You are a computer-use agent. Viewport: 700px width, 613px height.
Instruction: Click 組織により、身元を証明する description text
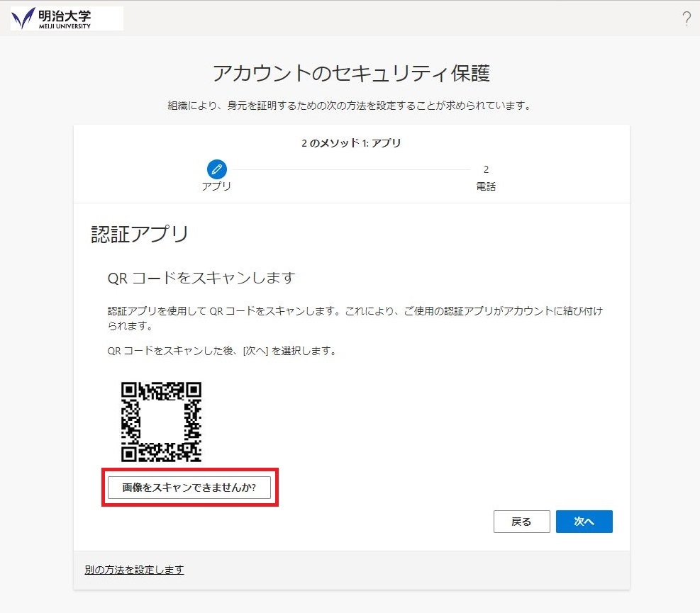[x=350, y=106]
